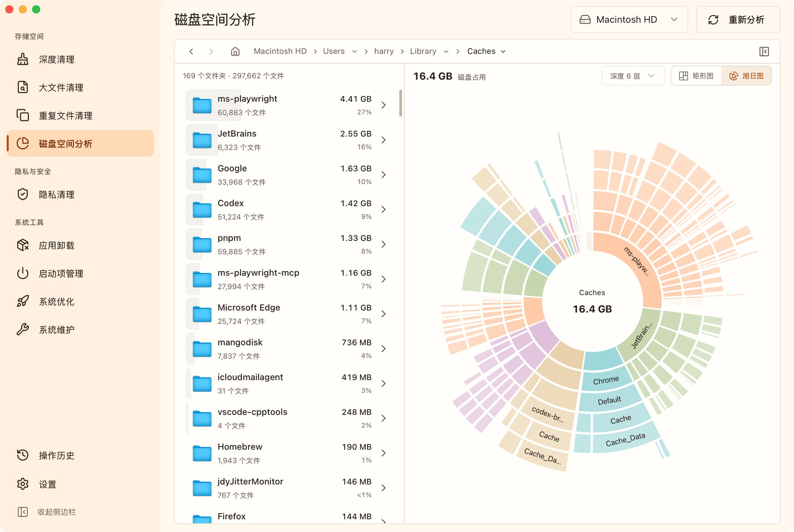Select the mangodisk folder row

coord(288,349)
